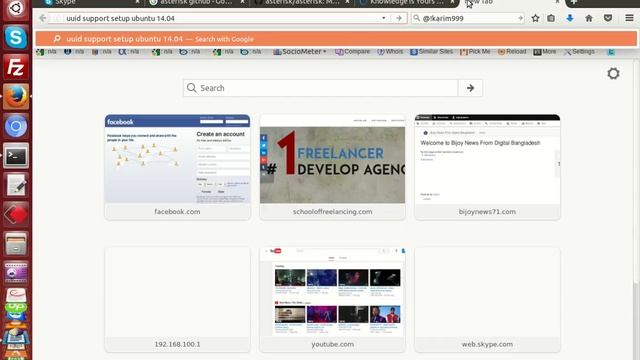Open the text editor launcher icon
The image size is (640, 360).
pos(16,185)
